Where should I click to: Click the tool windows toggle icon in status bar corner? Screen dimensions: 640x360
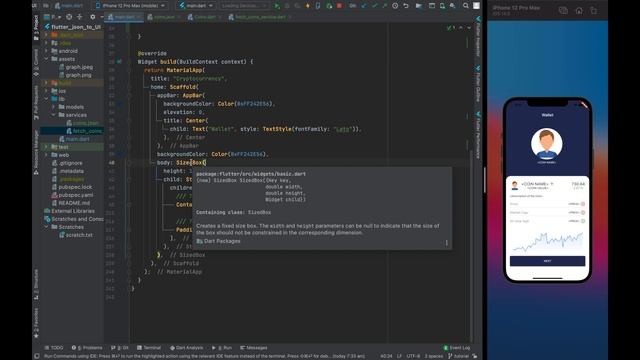click(37, 356)
